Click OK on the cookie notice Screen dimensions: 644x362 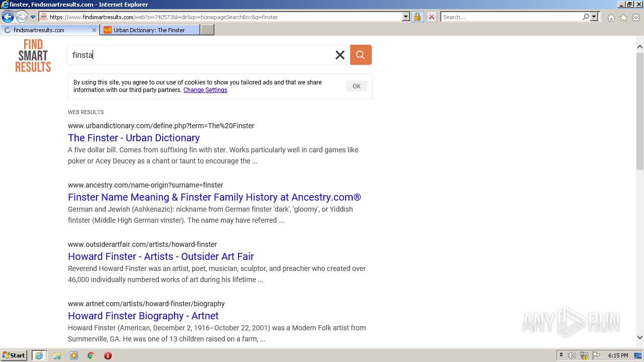pyautogui.click(x=357, y=86)
